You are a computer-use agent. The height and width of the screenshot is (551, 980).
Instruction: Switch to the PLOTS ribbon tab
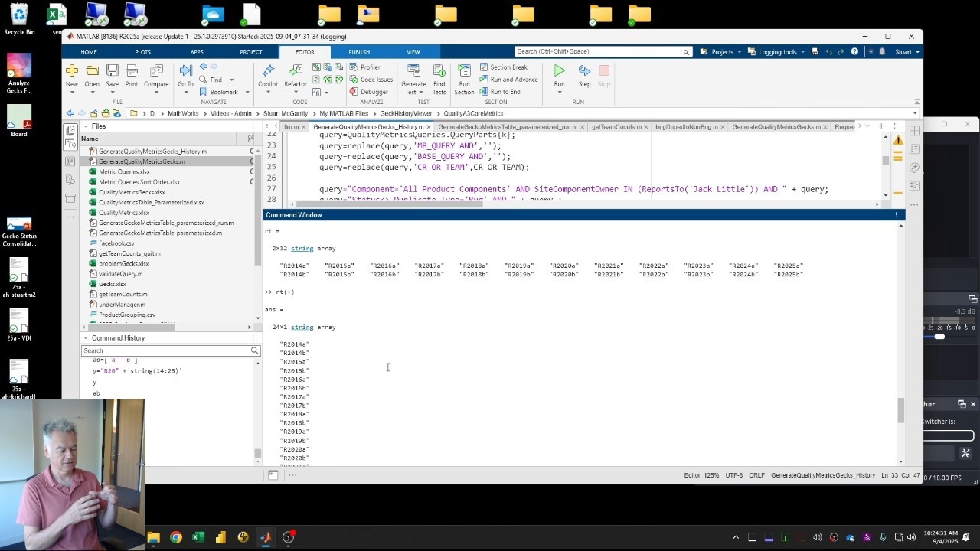coord(142,52)
